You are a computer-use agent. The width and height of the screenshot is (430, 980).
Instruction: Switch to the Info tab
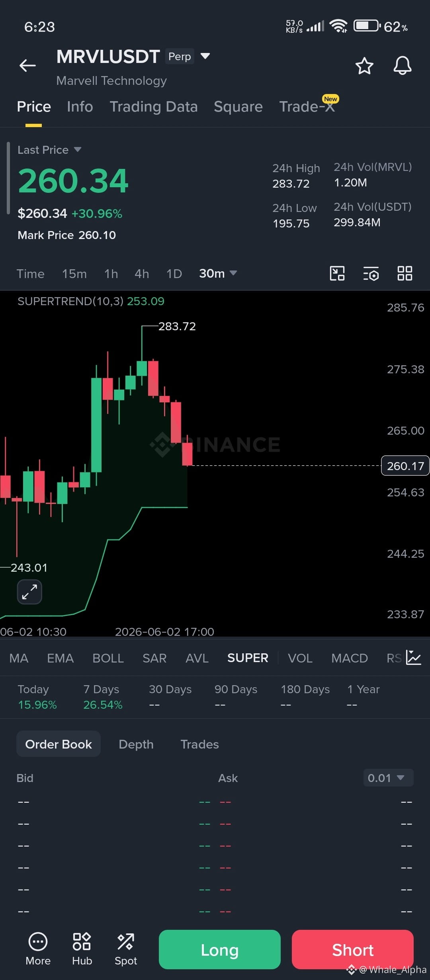80,107
